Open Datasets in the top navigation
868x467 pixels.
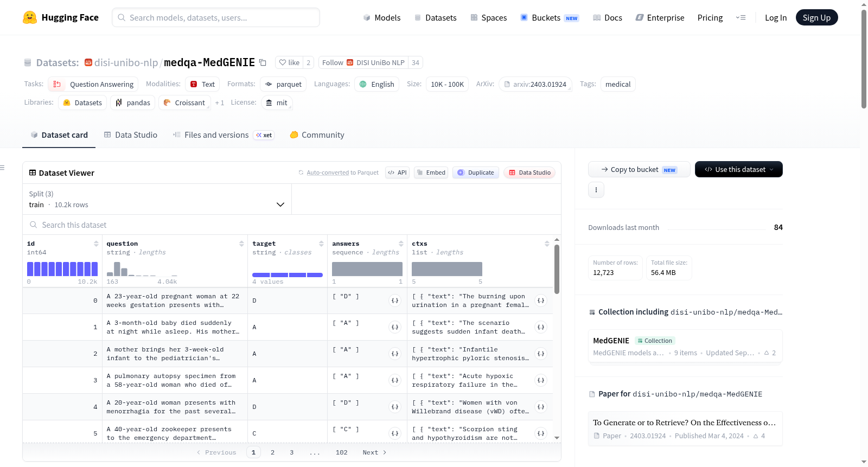(436, 17)
